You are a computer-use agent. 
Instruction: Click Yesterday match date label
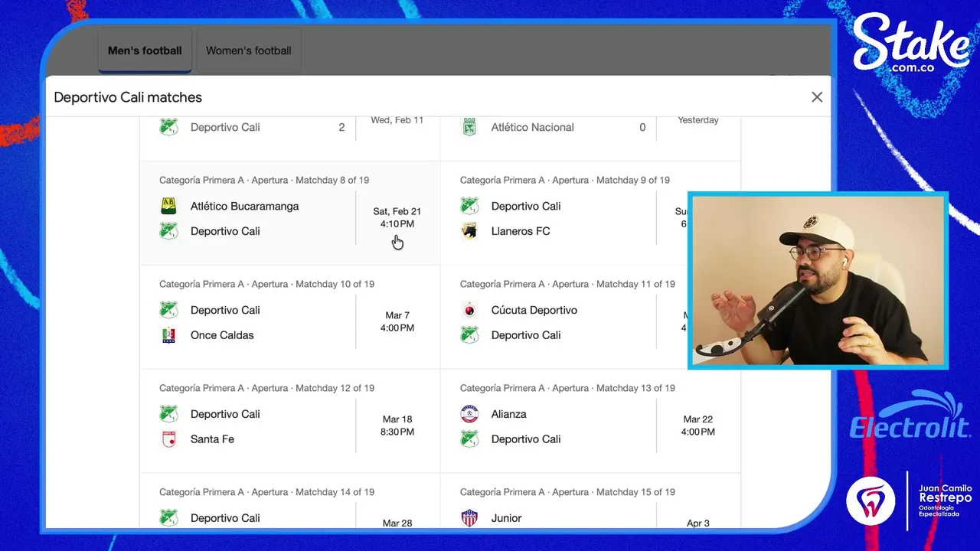coord(698,120)
